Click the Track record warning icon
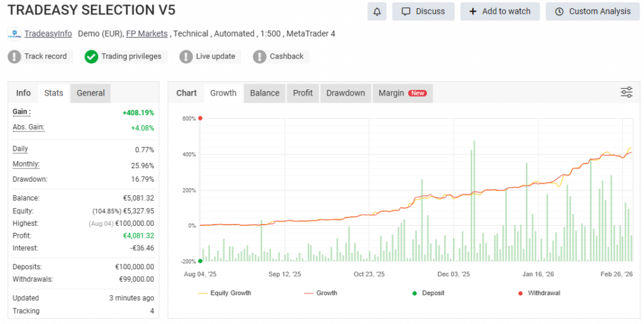 point(14,57)
